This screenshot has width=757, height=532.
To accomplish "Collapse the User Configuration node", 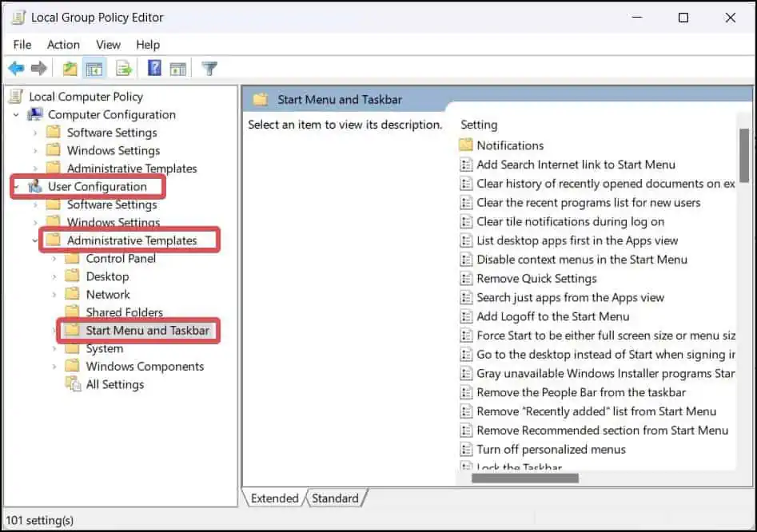I will (x=16, y=186).
